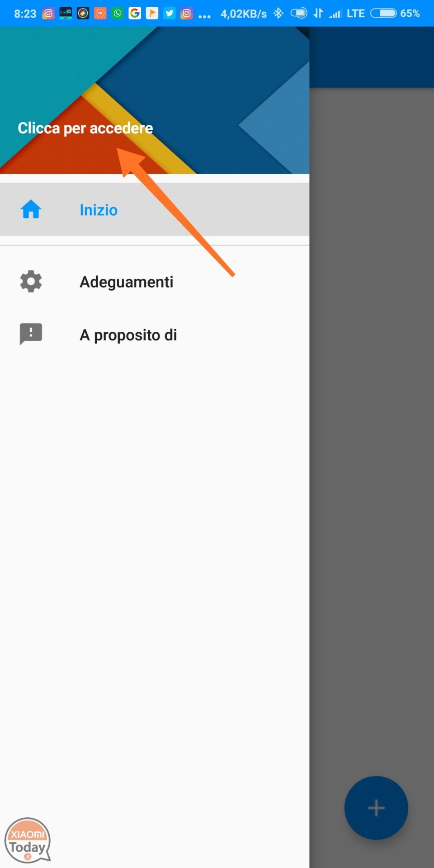Tap the plus floating action button
The height and width of the screenshot is (868, 434).
[376, 808]
